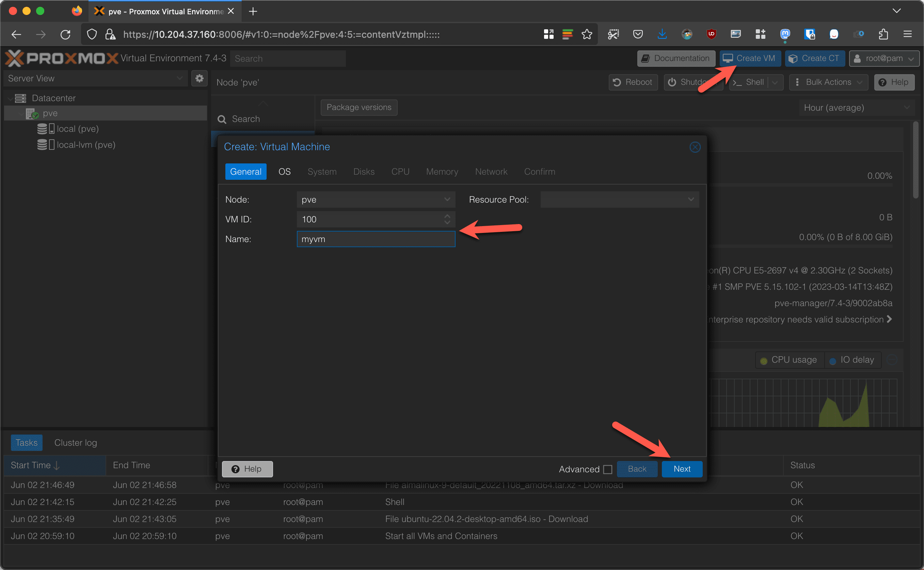Click the summary panel vertical scrollbar
924x570 pixels.
click(x=916, y=160)
